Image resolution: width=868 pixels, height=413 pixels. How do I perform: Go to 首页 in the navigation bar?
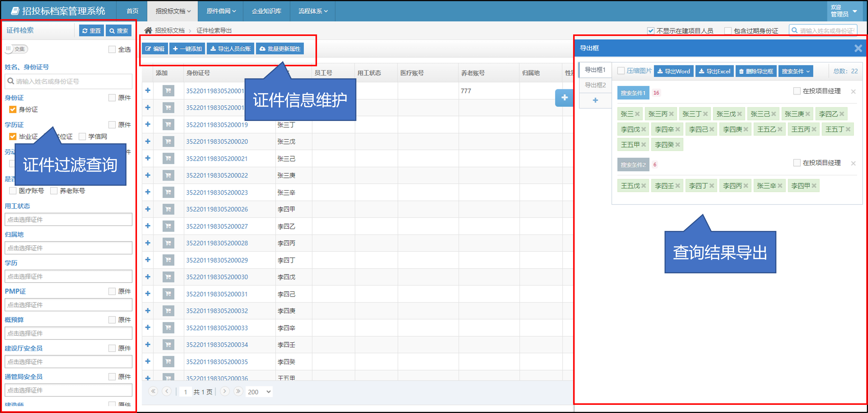[x=132, y=11]
